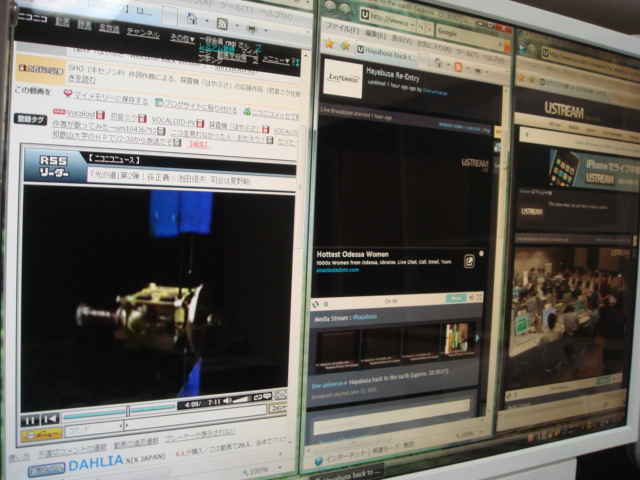Click embed codes link on Ustream page
The width and height of the screenshot is (640, 480).
point(451,126)
